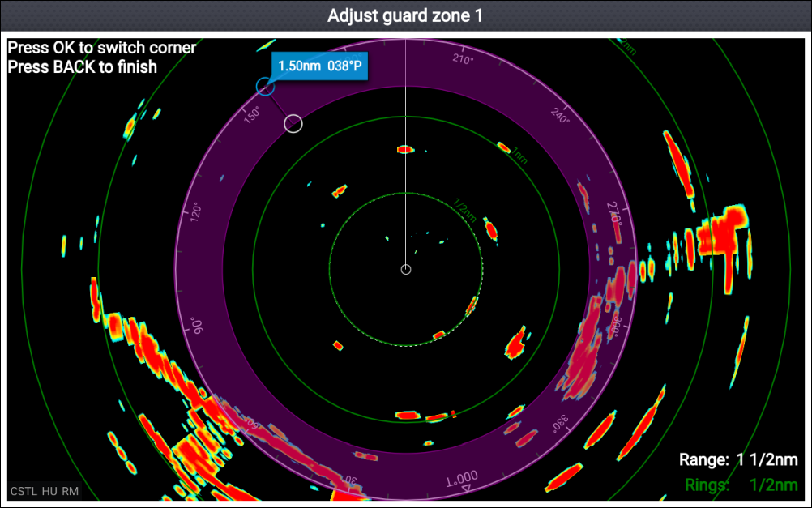Screen dimensions: 812x508
Task: Select the blue active guard zone corner handle
Action: [265, 87]
